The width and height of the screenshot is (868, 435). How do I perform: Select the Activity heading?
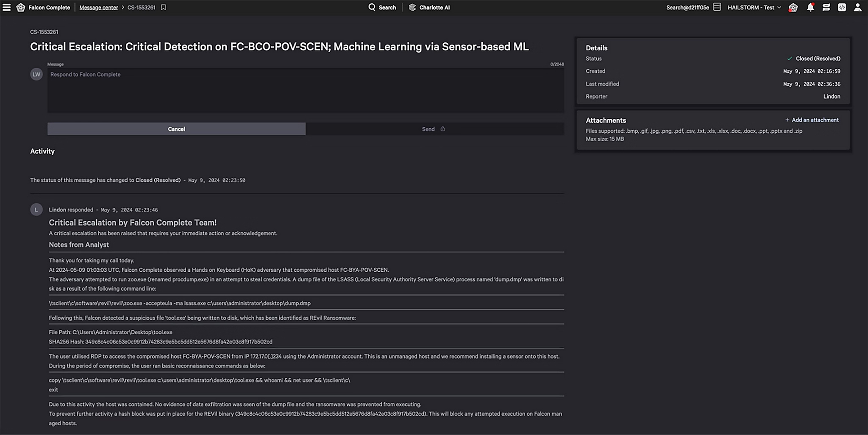coord(42,151)
